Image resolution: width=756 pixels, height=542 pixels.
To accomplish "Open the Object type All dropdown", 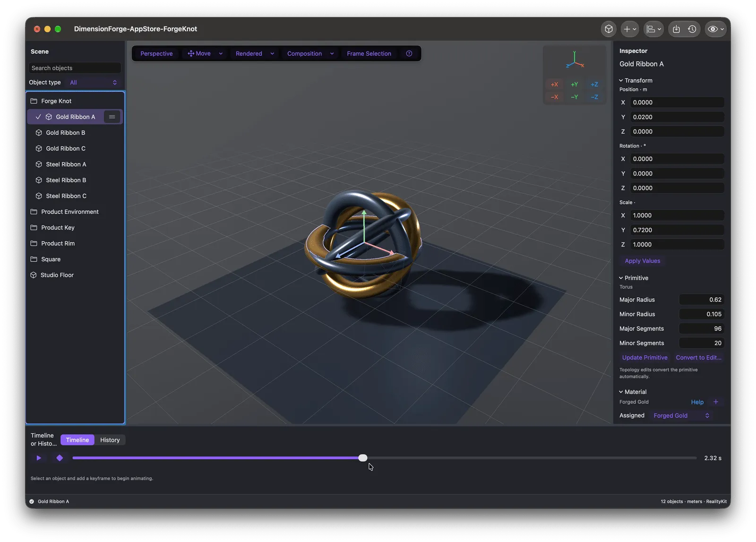I will pos(93,82).
